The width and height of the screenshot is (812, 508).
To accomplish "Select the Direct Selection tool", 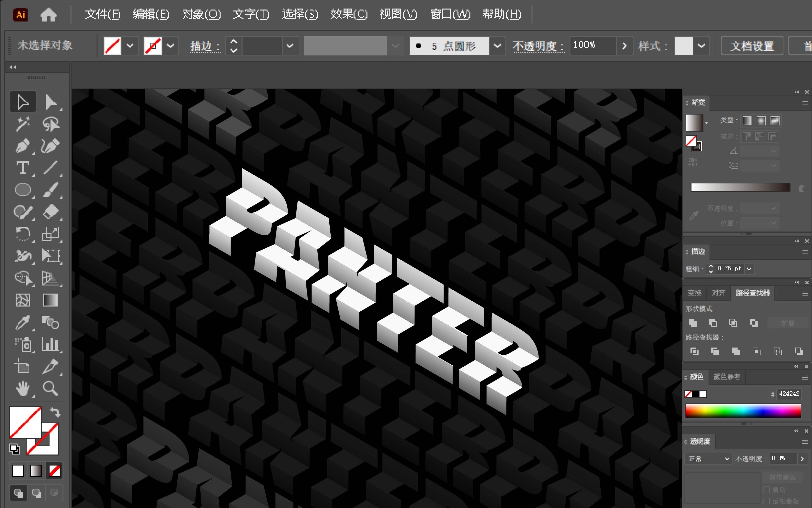I will 51,102.
